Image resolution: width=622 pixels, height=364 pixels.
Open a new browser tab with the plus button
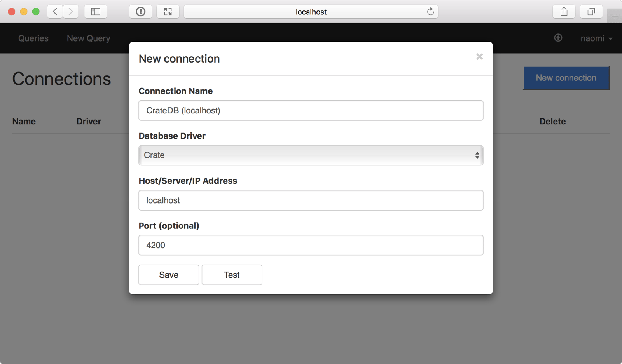pyautogui.click(x=615, y=16)
